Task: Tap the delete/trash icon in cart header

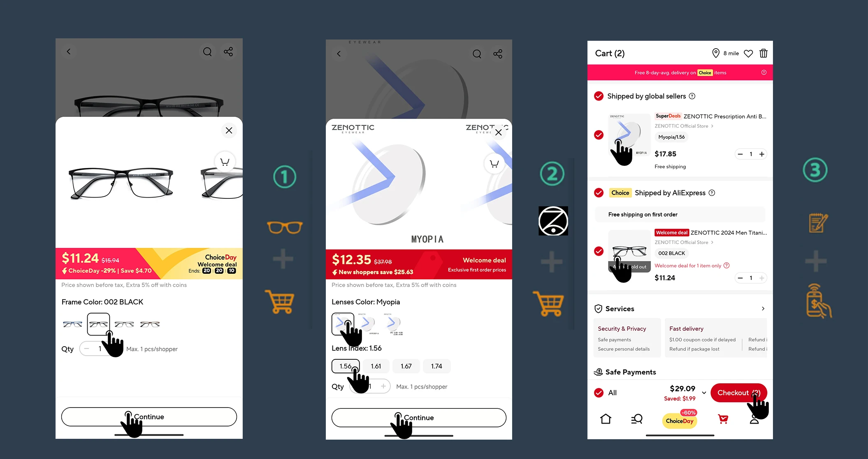Action: point(764,53)
